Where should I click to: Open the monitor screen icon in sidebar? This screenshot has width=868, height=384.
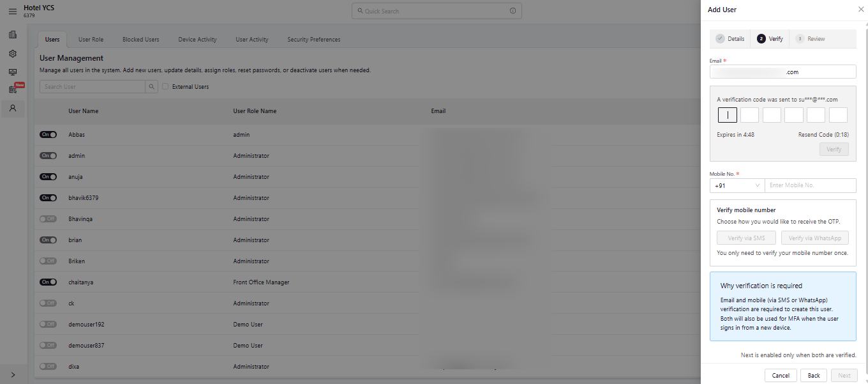(13, 72)
